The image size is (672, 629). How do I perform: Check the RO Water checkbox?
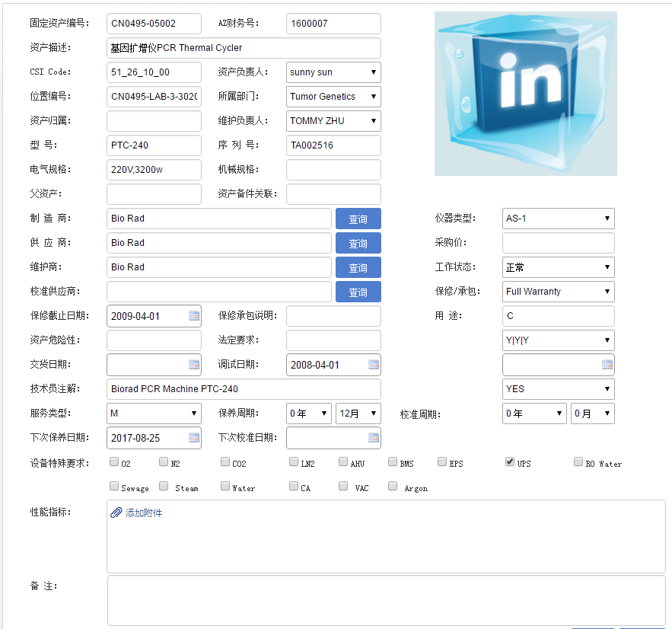pos(578,461)
